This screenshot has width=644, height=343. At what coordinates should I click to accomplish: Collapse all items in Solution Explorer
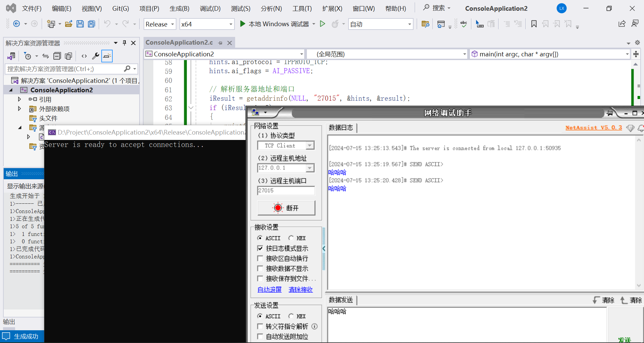[57, 56]
